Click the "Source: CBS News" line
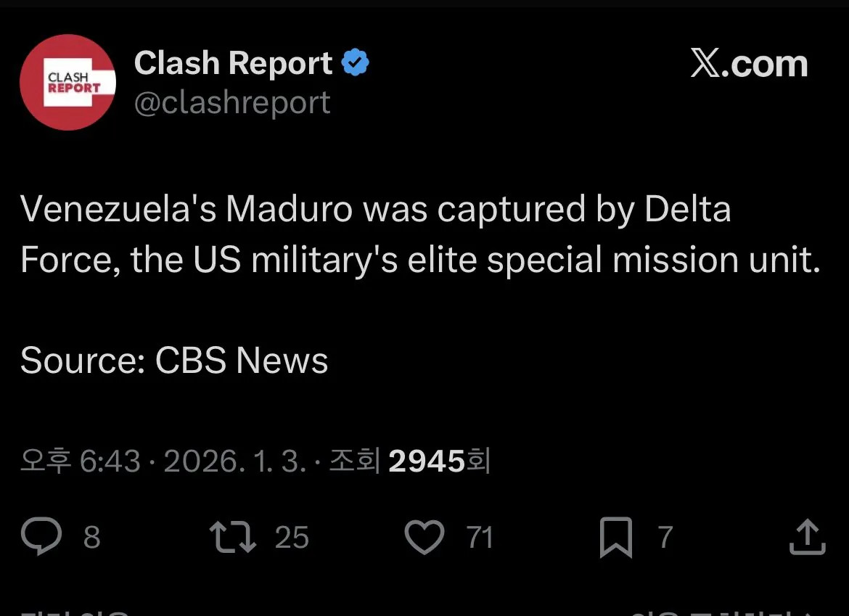 pyautogui.click(x=174, y=361)
